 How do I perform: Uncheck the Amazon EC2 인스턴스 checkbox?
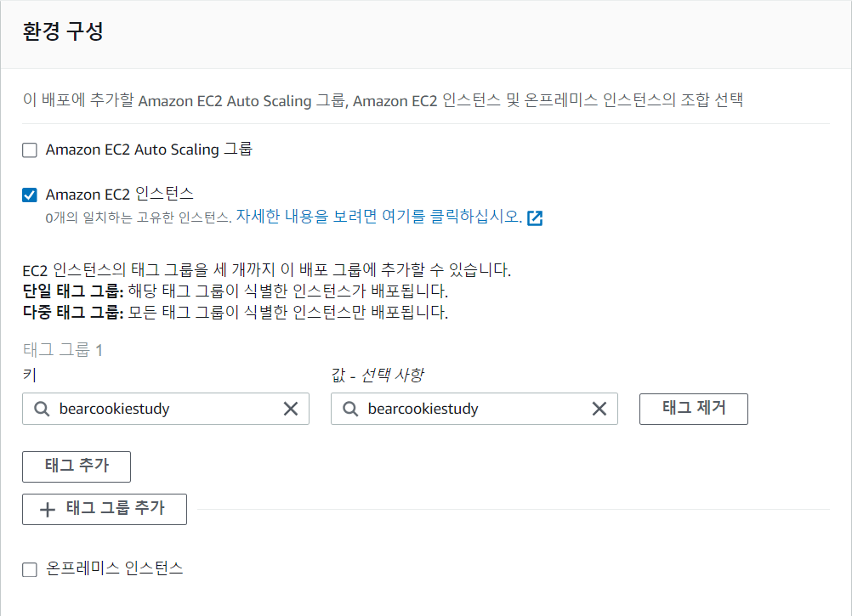point(30,195)
